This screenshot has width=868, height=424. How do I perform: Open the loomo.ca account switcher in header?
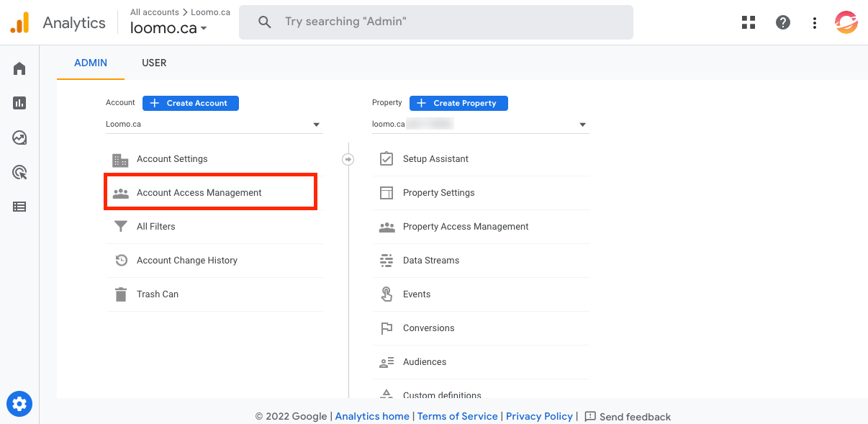point(169,29)
